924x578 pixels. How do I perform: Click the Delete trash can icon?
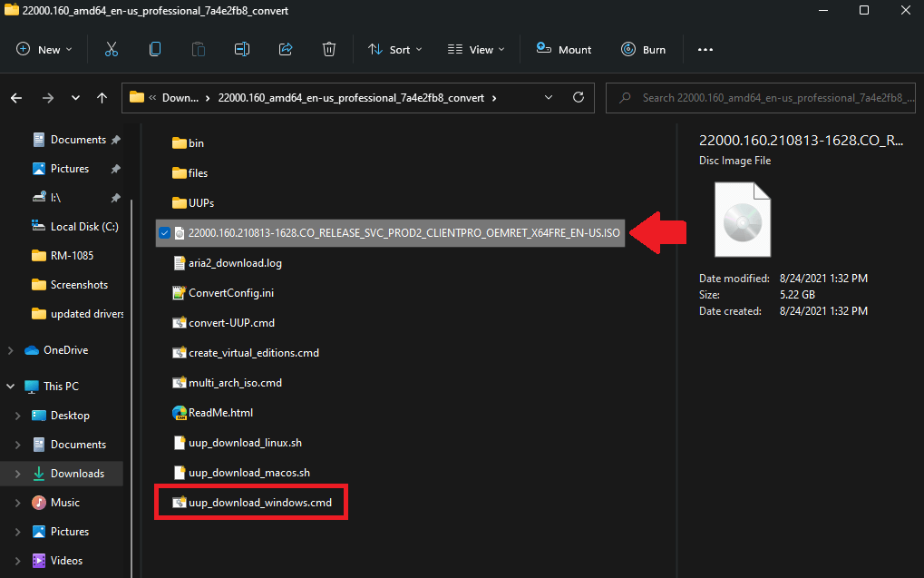pos(329,50)
